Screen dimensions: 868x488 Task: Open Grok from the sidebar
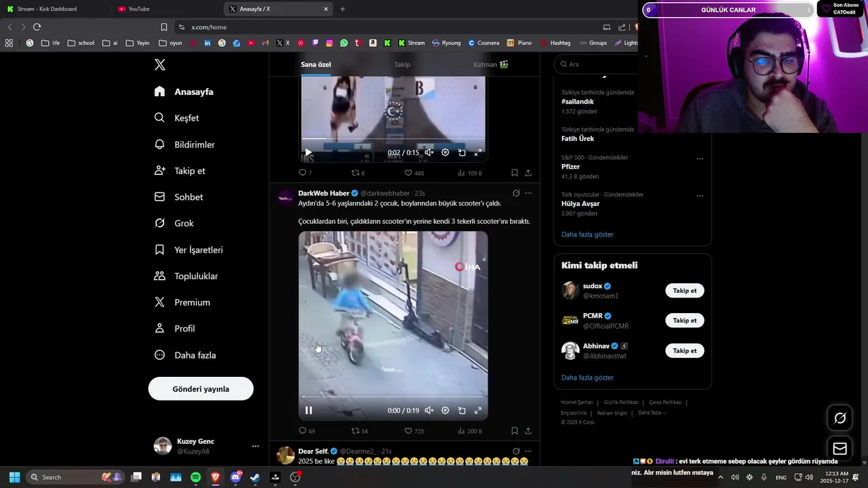[x=174, y=223]
